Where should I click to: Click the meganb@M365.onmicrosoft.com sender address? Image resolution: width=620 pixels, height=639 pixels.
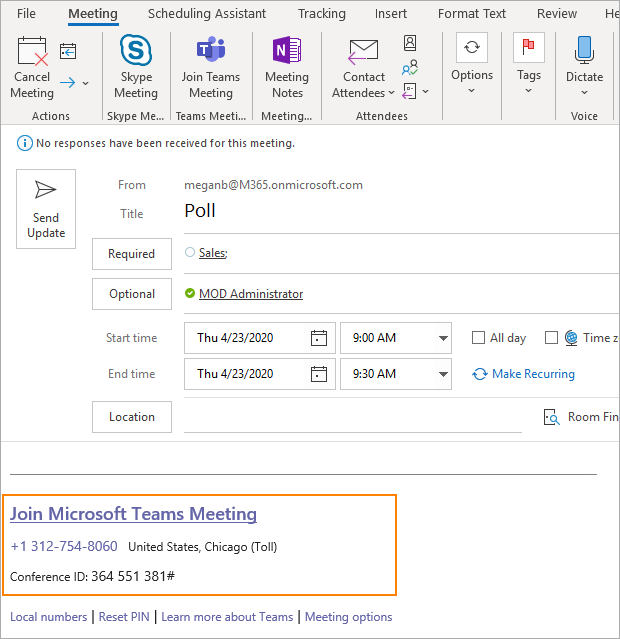[x=273, y=185]
